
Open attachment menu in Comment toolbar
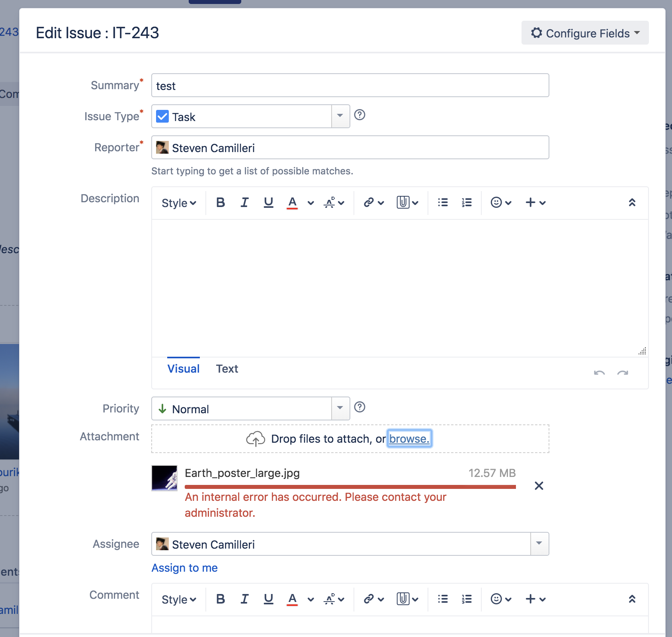point(407,599)
